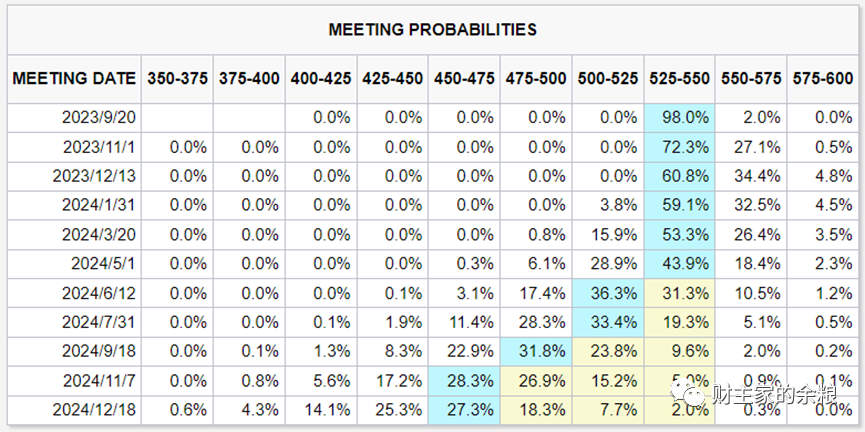The height and width of the screenshot is (432, 865).
Task: Click the blue 31.8% cell
Action: (536, 351)
